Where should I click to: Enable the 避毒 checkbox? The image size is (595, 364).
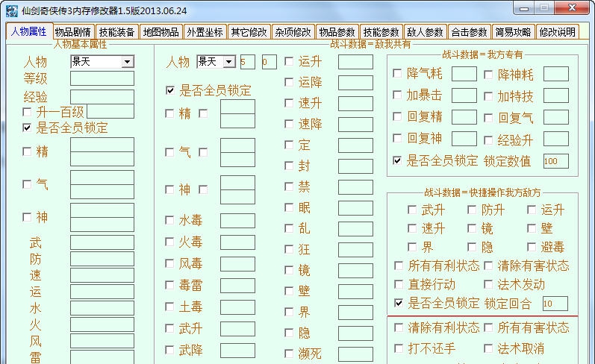click(532, 247)
